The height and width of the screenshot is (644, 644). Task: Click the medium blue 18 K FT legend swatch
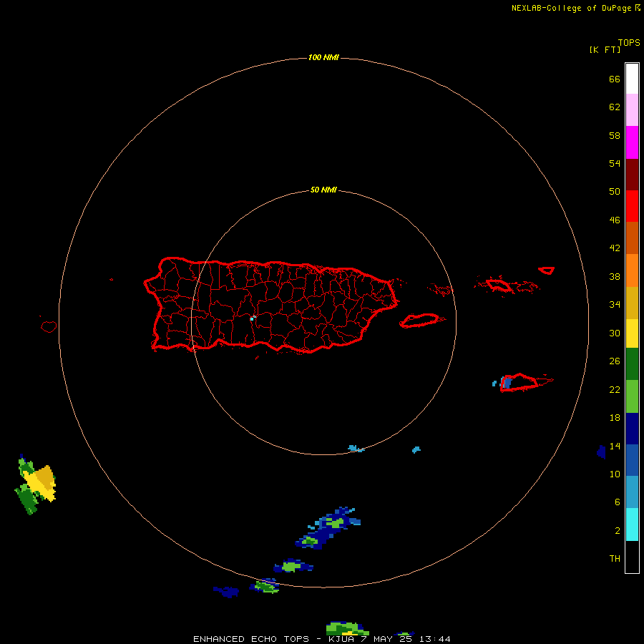[x=632, y=460]
